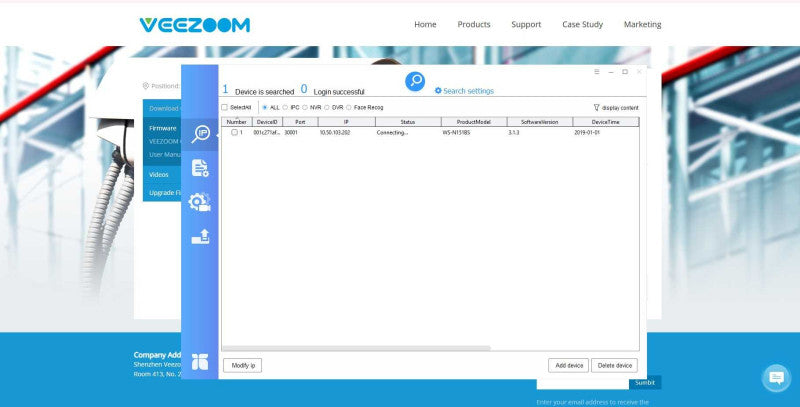Select the IPC radio filter
800x407 pixels.
[x=285, y=108]
